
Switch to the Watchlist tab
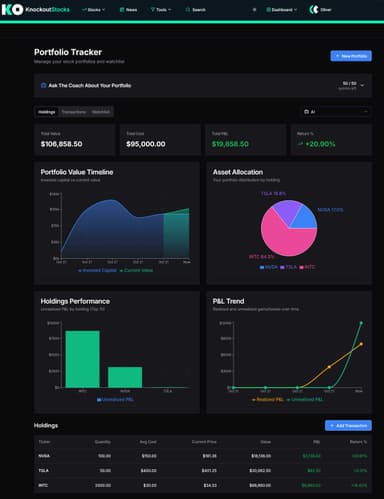click(101, 112)
